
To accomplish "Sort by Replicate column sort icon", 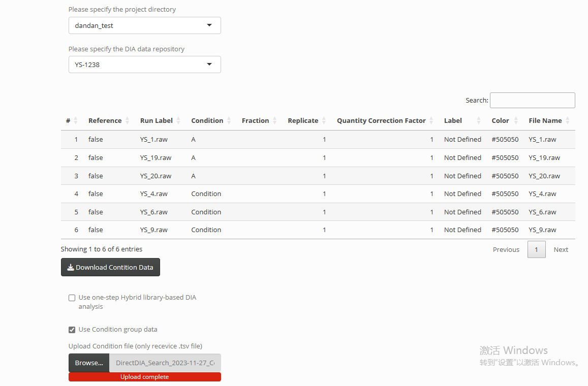I will point(324,121).
